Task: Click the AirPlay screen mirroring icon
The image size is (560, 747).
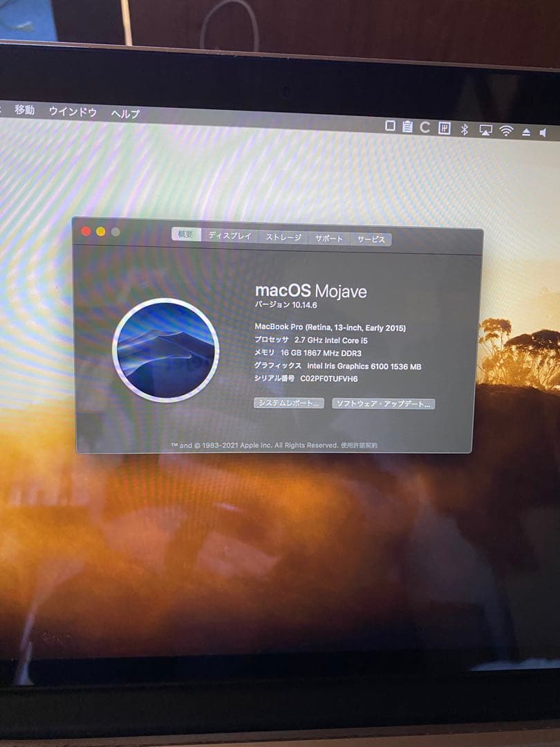Action: tap(485, 129)
